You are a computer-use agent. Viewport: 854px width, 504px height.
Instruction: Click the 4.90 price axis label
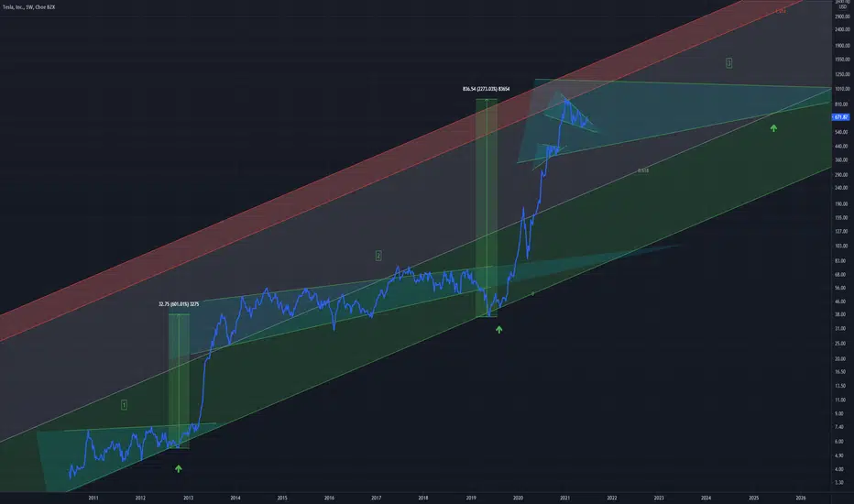(839, 456)
